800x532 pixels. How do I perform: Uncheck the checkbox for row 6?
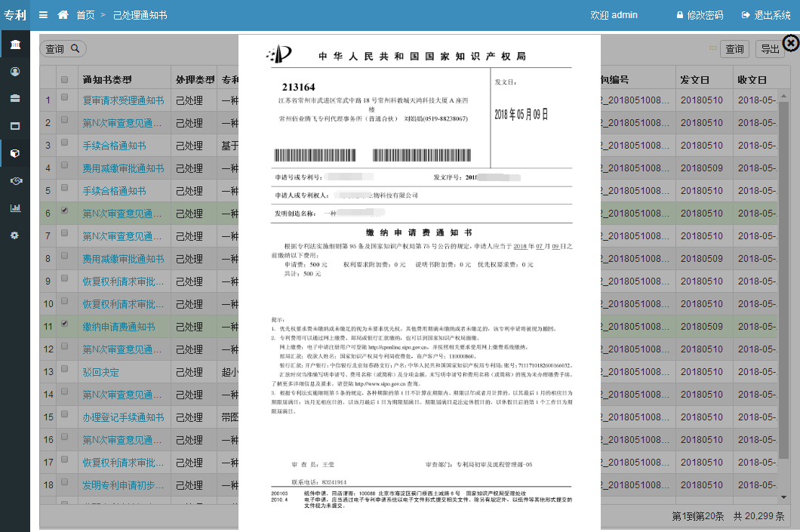point(64,211)
